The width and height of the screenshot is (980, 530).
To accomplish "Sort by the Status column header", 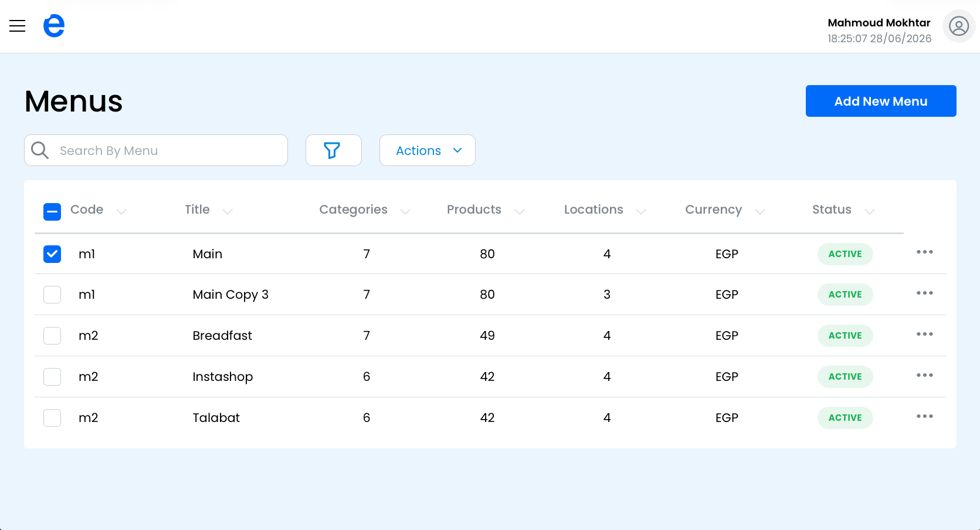I will click(x=832, y=210).
